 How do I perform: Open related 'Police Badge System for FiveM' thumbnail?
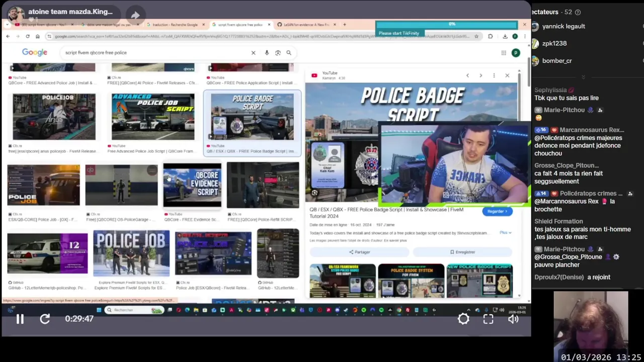pyautogui.click(x=411, y=281)
